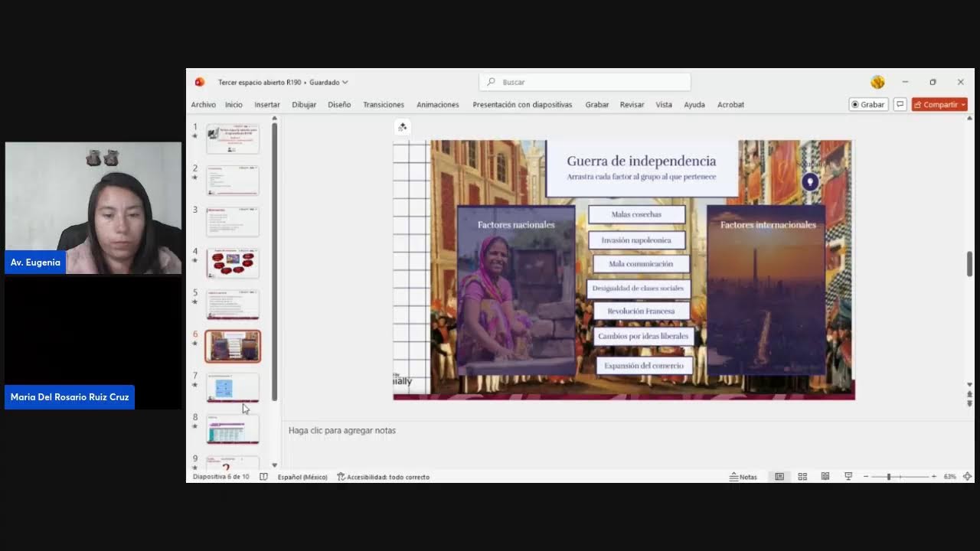
Task: Click 'Español (México)' language status
Action: tap(302, 476)
